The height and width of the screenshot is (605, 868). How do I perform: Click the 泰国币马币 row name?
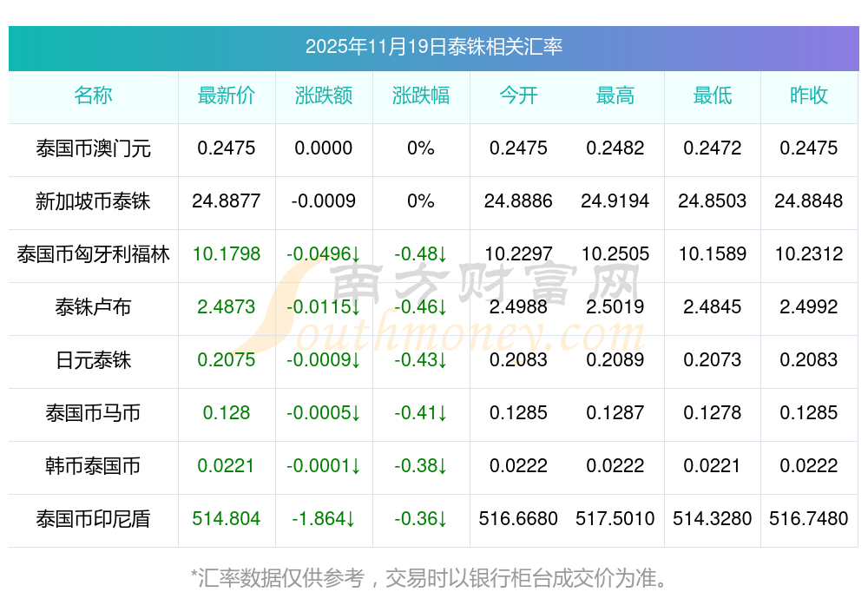click(93, 413)
